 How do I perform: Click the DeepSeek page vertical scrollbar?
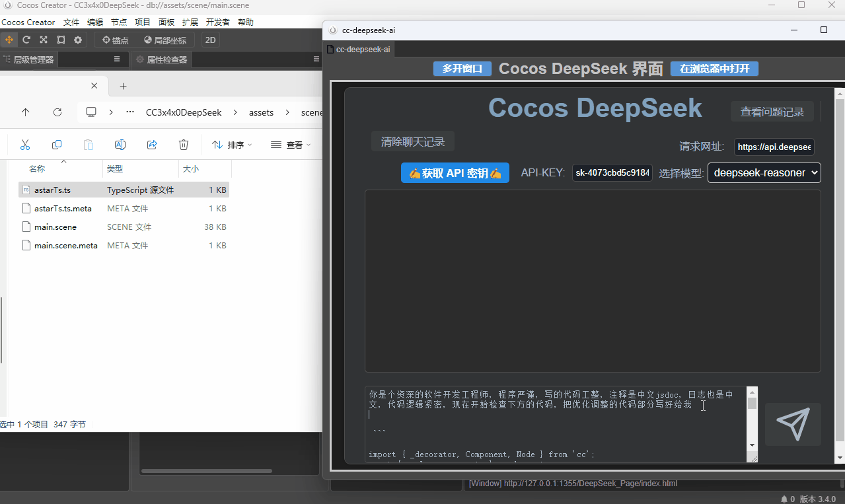pos(840,271)
